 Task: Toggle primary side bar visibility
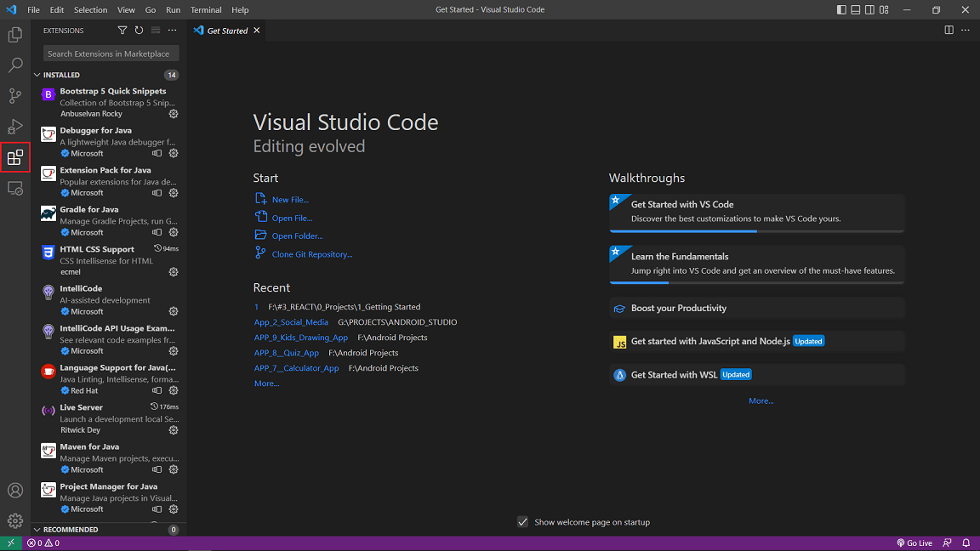841,9
